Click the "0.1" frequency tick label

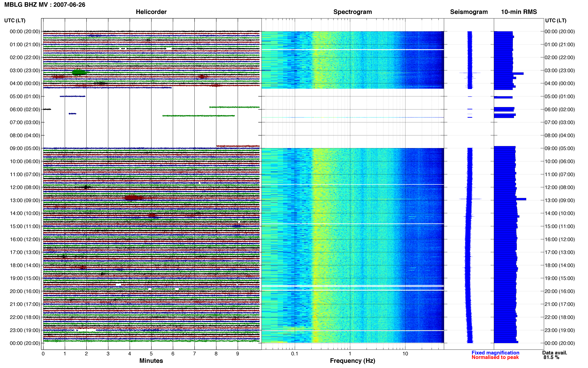pos(295,354)
